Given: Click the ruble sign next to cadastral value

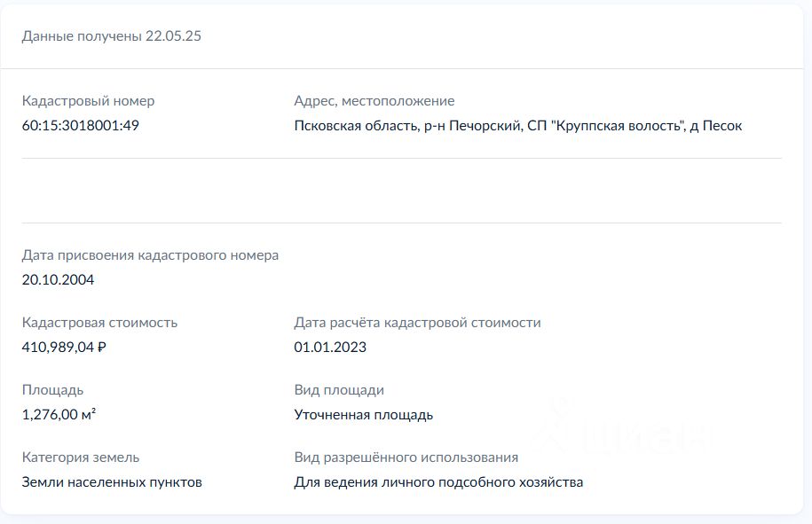Looking at the screenshot, I should click(x=101, y=347).
